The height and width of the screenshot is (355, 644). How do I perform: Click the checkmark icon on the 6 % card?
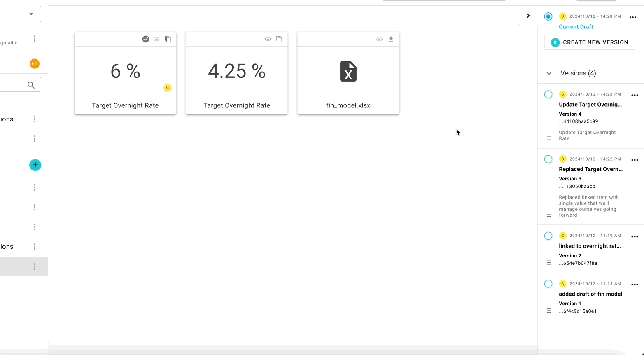[145, 39]
